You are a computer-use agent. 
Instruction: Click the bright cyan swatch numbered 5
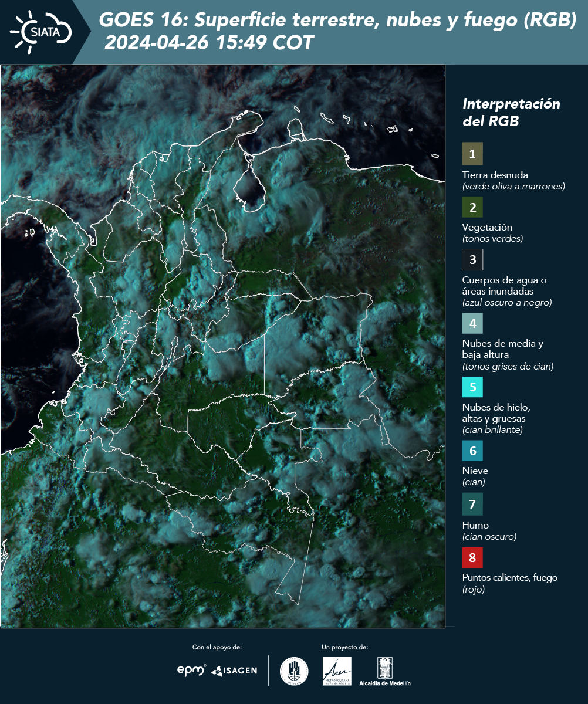point(472,387)
